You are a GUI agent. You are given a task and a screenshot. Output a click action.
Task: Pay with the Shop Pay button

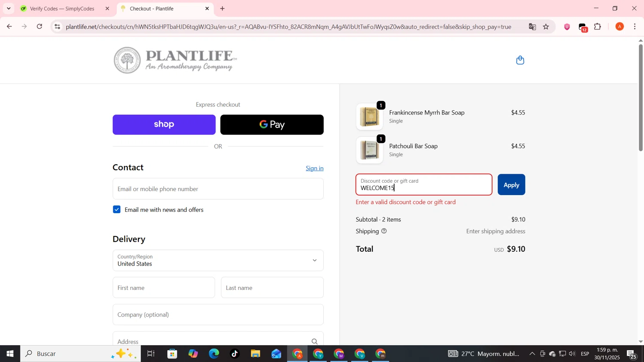coord(164,125)
